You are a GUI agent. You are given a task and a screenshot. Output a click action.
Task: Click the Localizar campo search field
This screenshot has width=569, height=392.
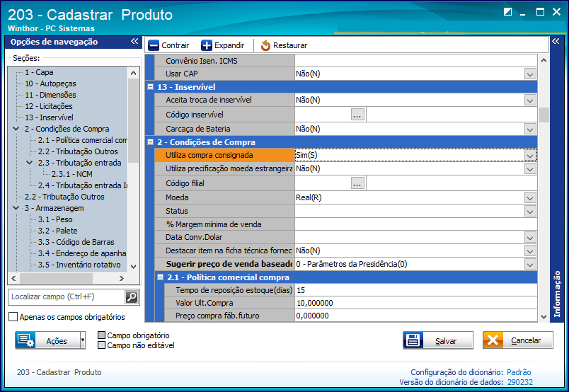click(67, 297)
